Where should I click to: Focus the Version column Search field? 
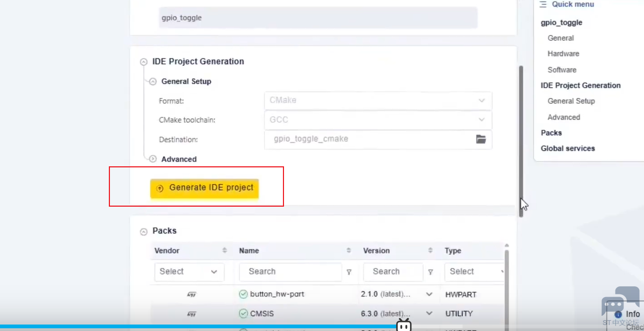pos(393,271)
